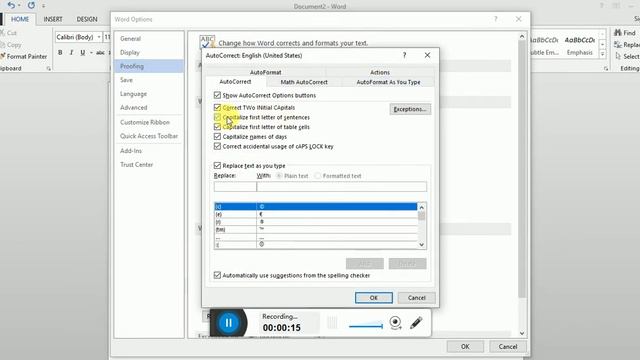Toggle Correct TWo INitial CApitals checkbox
Viewport: 640px width, 360px height.
point(217,107)
